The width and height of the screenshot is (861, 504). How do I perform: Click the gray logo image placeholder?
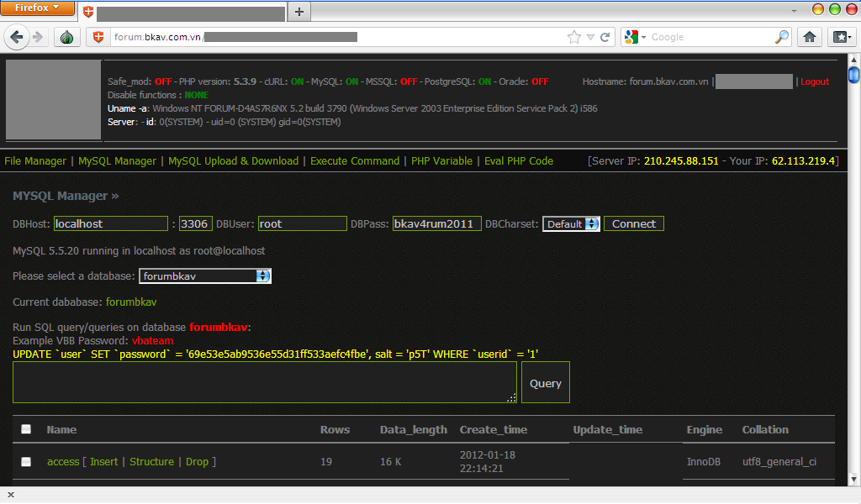(x=53, y=99)
